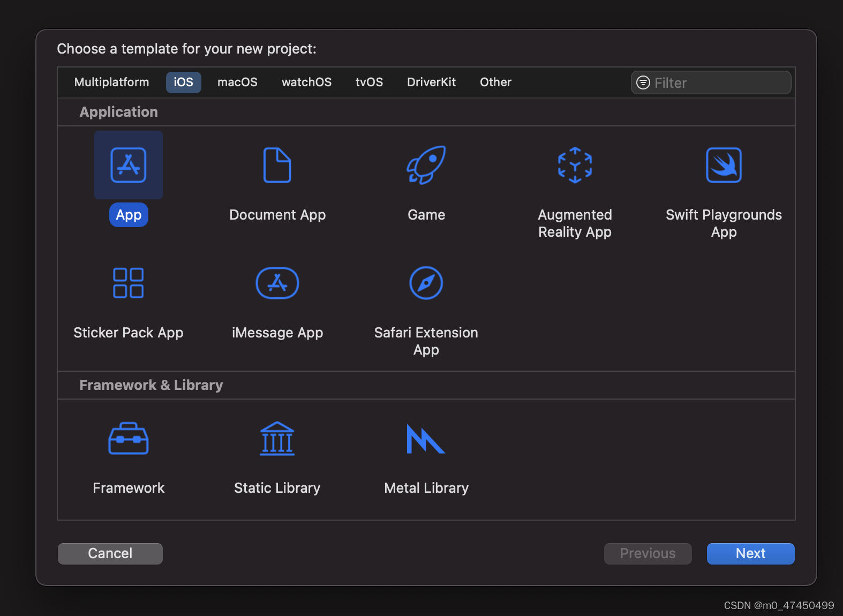Click the Augmented Reality App label
The width and height of the screenshot is (843, 616).
tap(575, 223)
